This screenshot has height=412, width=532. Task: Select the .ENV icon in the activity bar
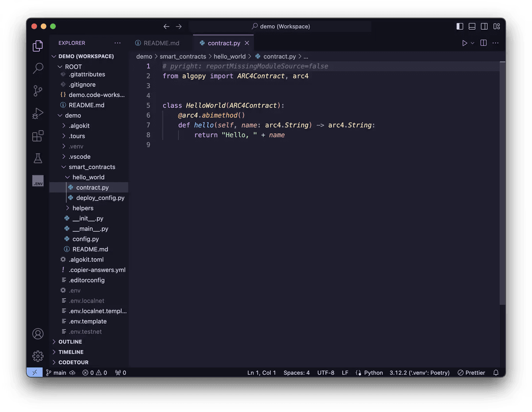pyautogui.click(x=38, y=181)
